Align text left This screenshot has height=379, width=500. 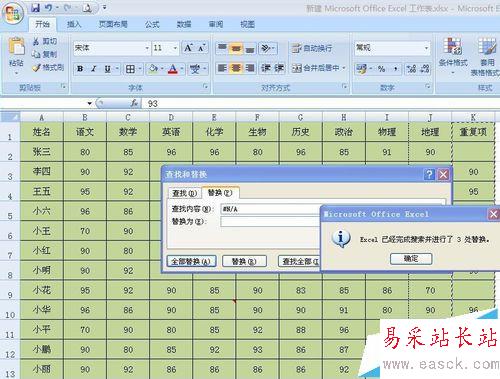tap(222, 68)
